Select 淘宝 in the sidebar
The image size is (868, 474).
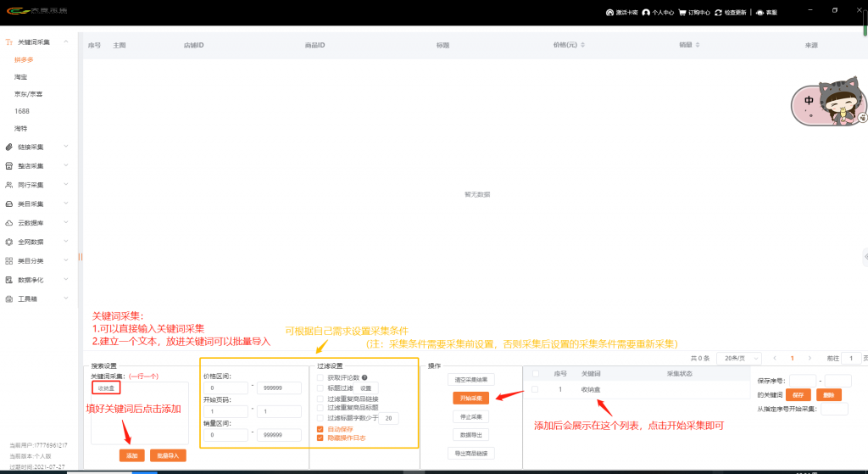pyautogui.click(x=20, y=77)
